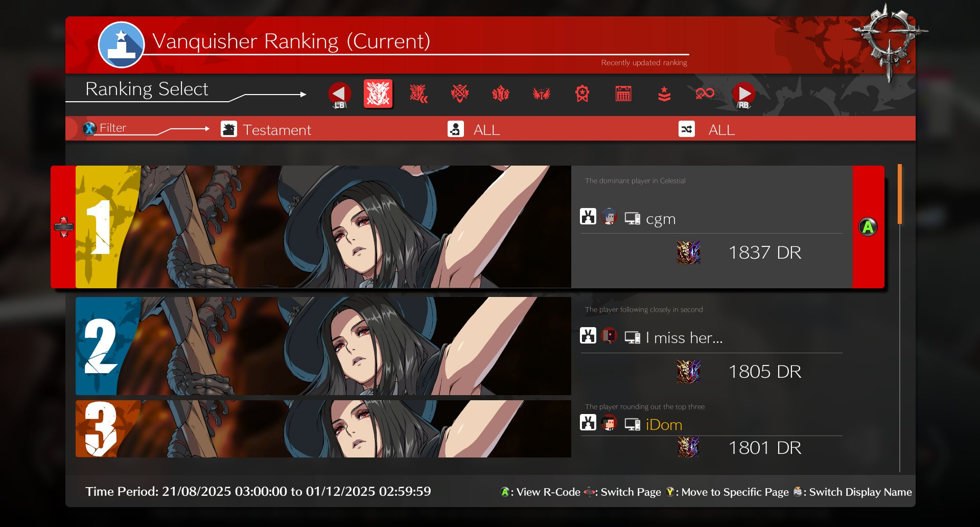Click the Time Period date range text
The height and width of the screenshot is (527, 980).
pos(258,491)
